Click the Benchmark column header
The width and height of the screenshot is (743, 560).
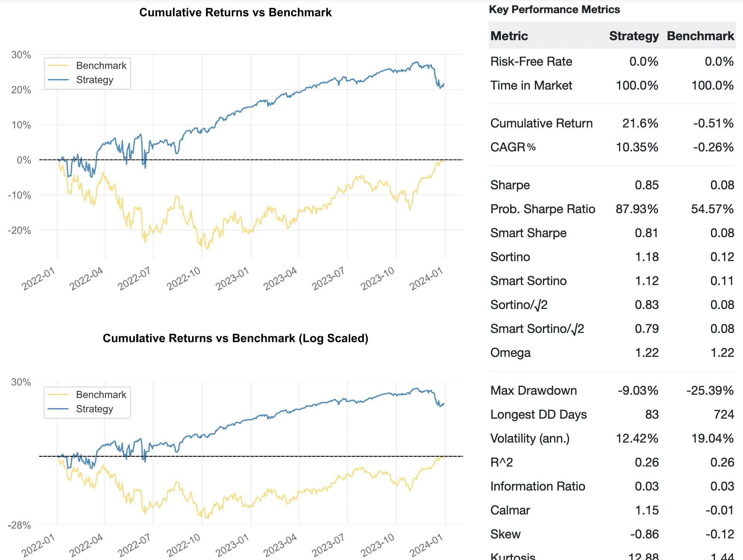700,36
